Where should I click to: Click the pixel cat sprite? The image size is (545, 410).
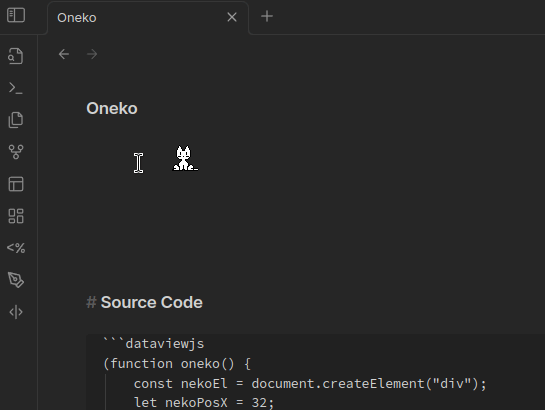185,158
